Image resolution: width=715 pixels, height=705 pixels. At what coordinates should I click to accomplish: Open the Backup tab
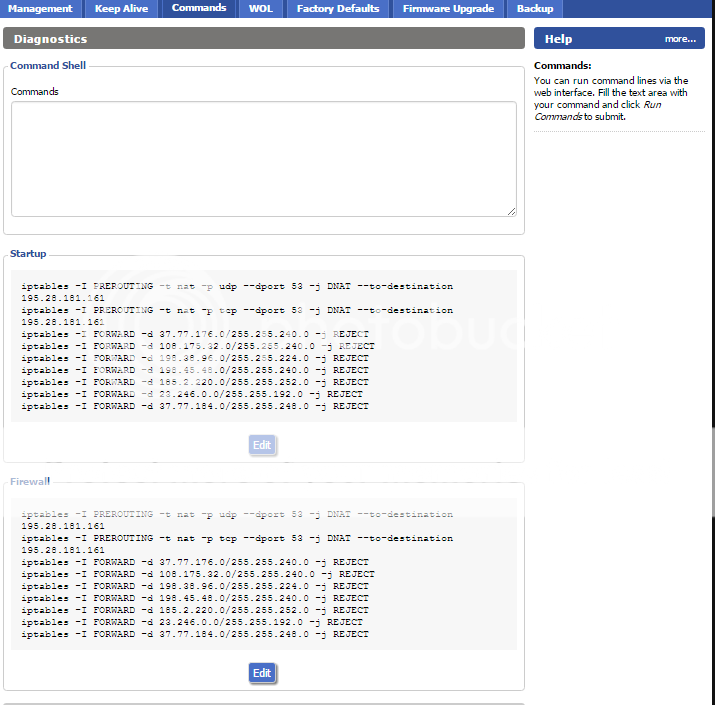[x=535, y=9]
